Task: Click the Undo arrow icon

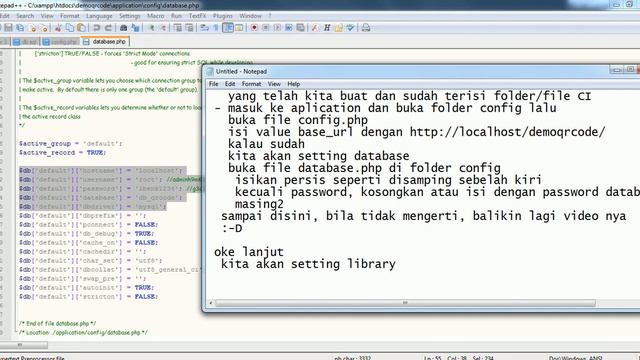Action: (x=97, y=28)
